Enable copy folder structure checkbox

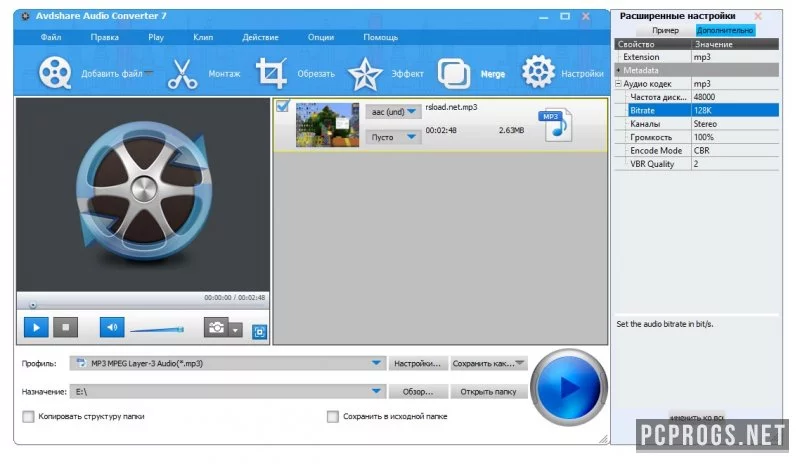coord(29,416)
